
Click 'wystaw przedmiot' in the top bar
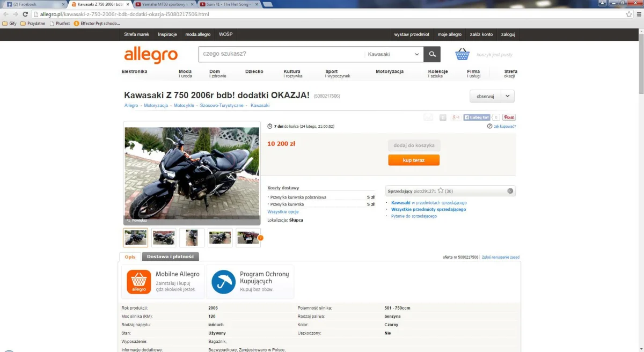412,34
